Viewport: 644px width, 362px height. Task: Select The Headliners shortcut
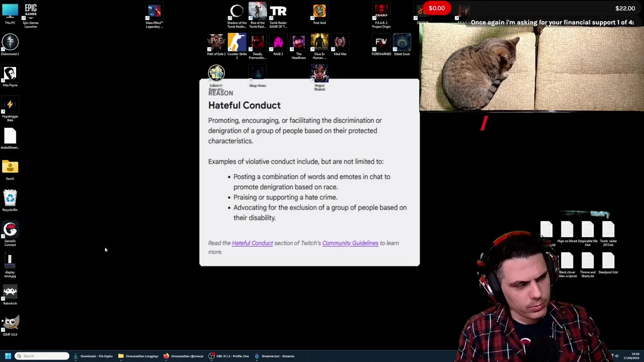[299, 47]
